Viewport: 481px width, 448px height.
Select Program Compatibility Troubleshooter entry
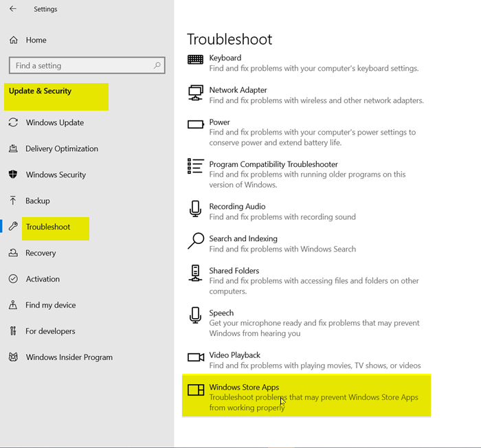coord(273,164)
